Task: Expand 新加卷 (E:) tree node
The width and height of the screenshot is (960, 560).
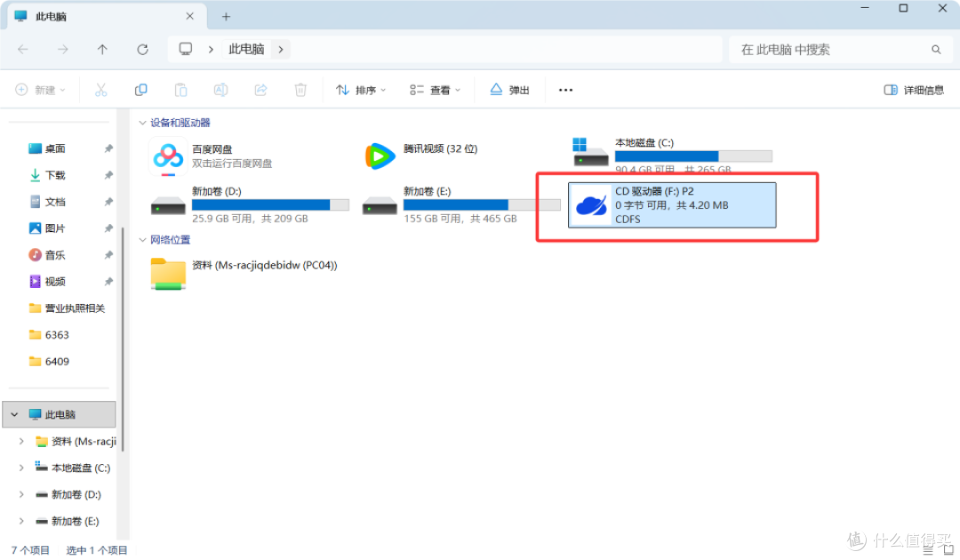Action: 21,521
